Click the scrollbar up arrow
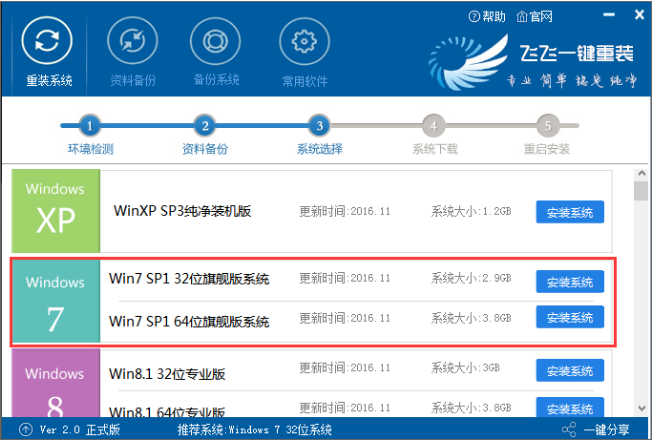Viewport: 654px width, 444px height. click(x=641, y=173)
